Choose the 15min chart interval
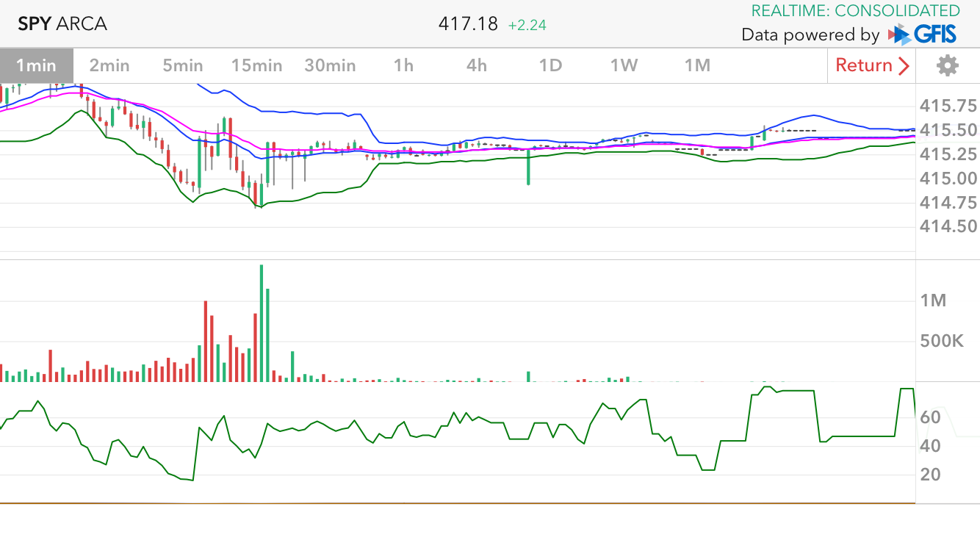This screenshot has height=551, width=980. [x=256, y=65]
